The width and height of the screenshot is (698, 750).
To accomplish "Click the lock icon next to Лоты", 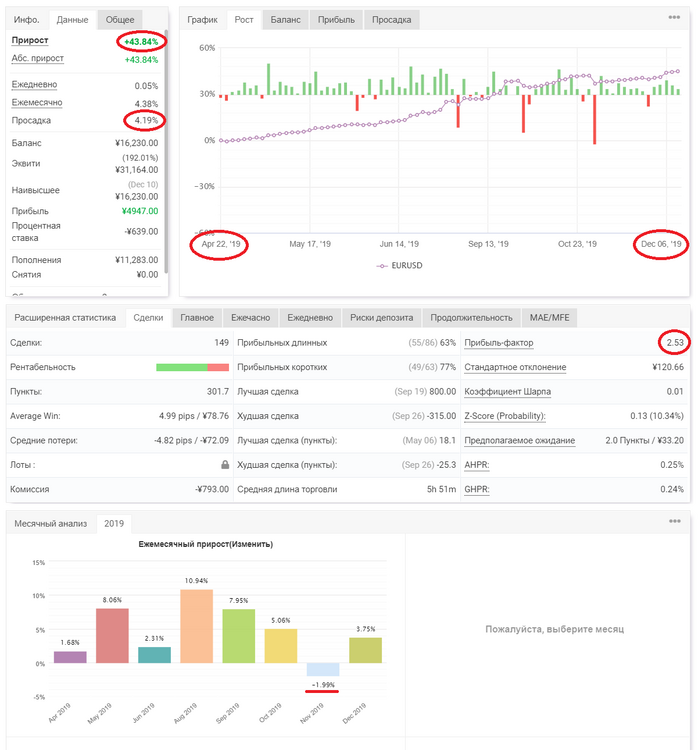I will 225,464.
